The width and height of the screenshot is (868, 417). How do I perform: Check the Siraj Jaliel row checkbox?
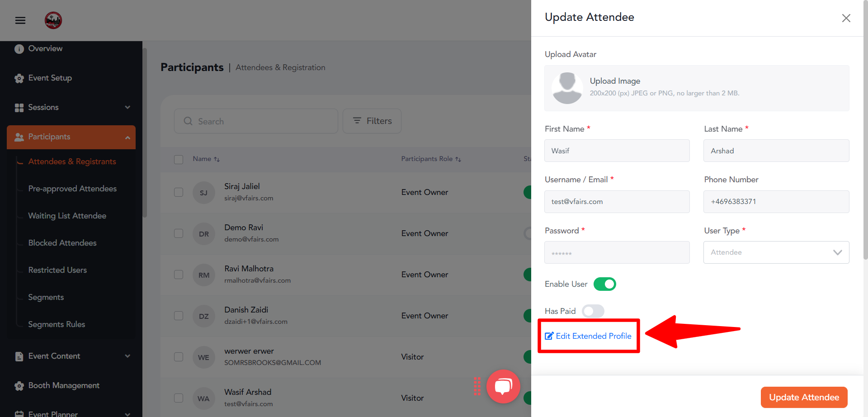179,192
